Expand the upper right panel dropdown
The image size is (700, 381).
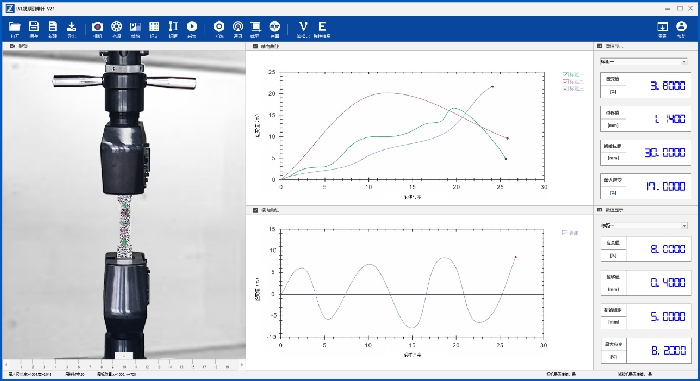pyautogui.click(x=643, y=62)
